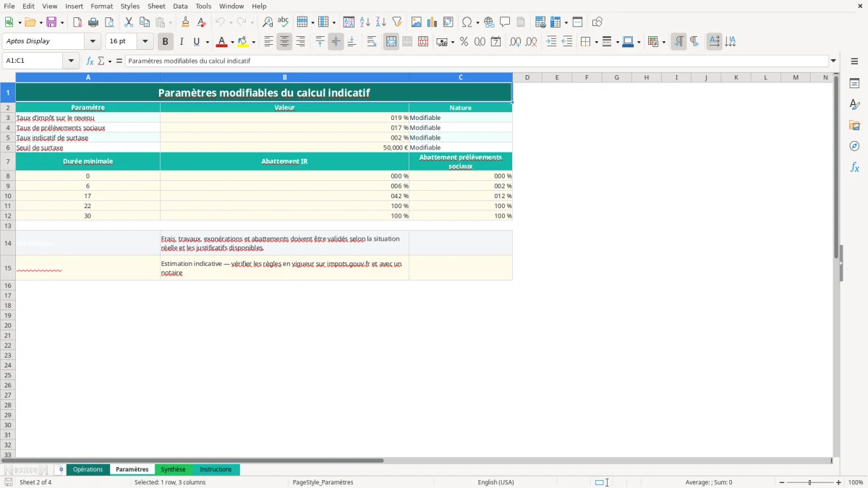868x488 pixels.
Task: Click the formula input line
Action: pos(477,61)
